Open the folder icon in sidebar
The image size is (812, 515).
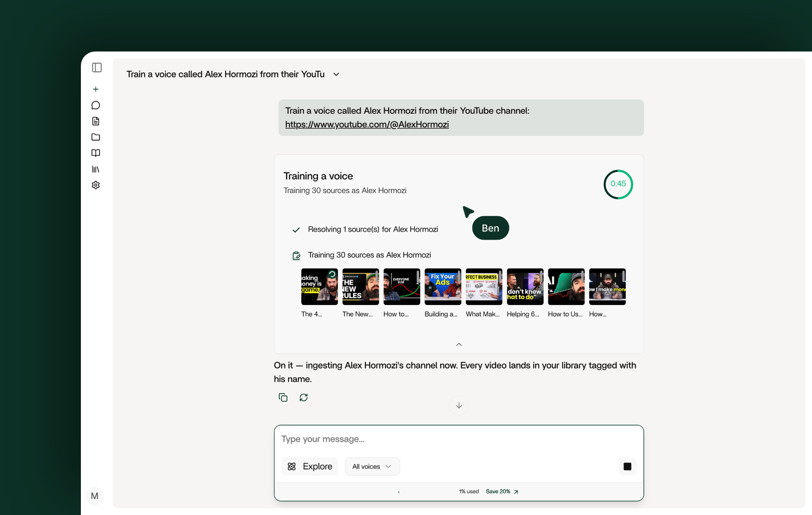[x=96, y=137]
